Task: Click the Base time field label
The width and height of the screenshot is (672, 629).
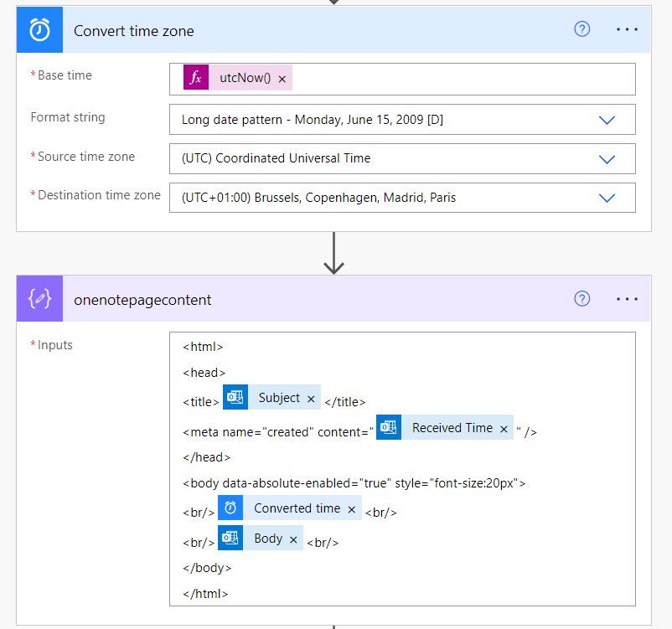Action: [65, 75]
